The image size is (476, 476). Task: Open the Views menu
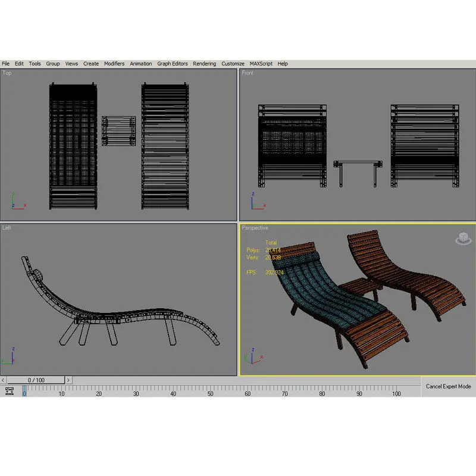[71, 64]
